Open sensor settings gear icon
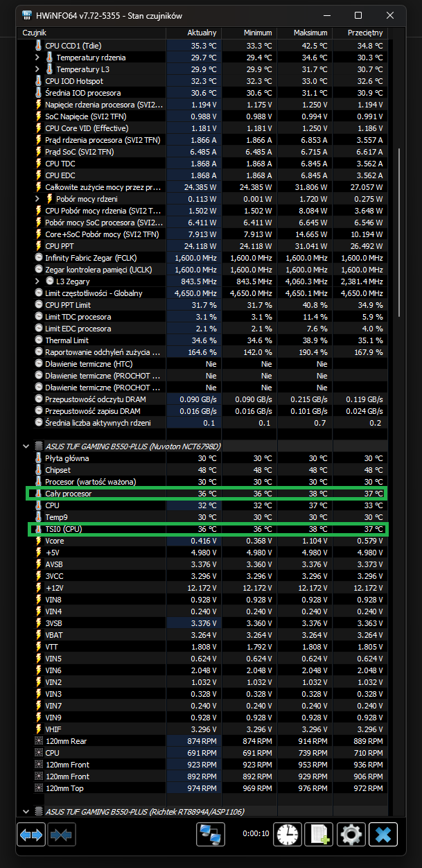Screen dimensions: 422x868 351,835
